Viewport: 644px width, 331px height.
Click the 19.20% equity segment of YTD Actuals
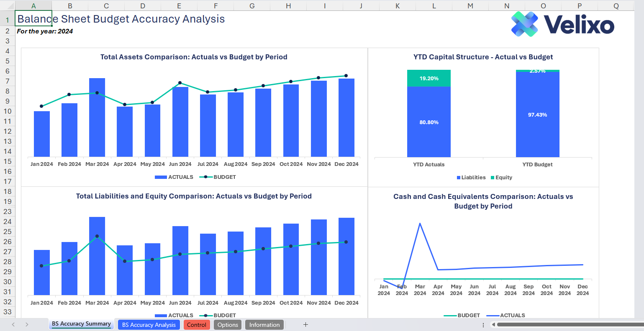point(429,78)
